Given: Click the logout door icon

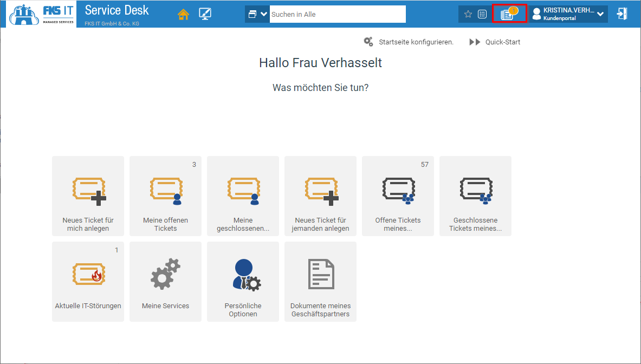Looking at the screenshot, I should click(622, 14).
